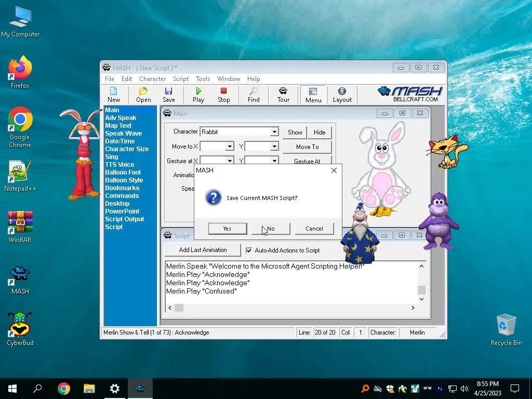The image size is (532, 399).
Task: Click the MASH taskbar button
Action: (x=140, y=389)
